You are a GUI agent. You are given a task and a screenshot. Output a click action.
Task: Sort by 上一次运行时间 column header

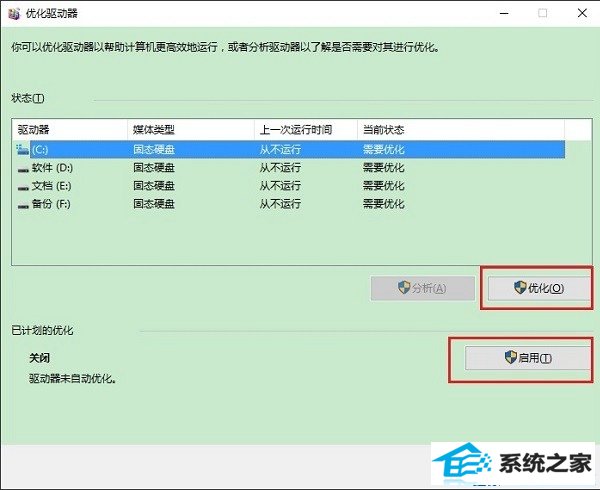click(306, 130)
